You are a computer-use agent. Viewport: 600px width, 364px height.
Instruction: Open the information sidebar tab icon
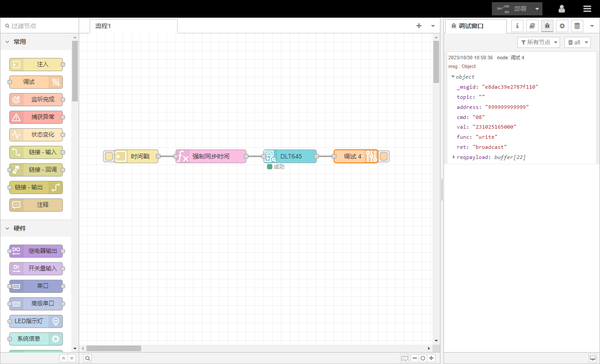pyautogui.click(x=517, y=26)
